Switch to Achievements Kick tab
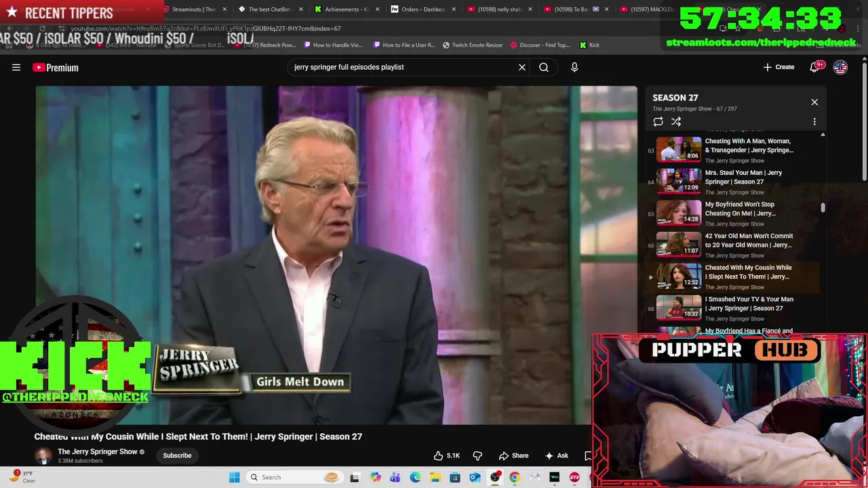 point(346,9)
